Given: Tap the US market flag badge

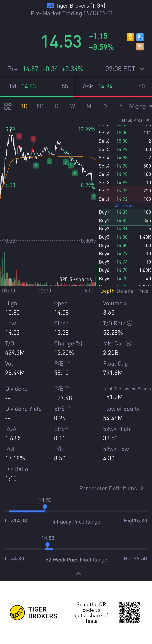Looking at the screenshot, I should [50, 5].
